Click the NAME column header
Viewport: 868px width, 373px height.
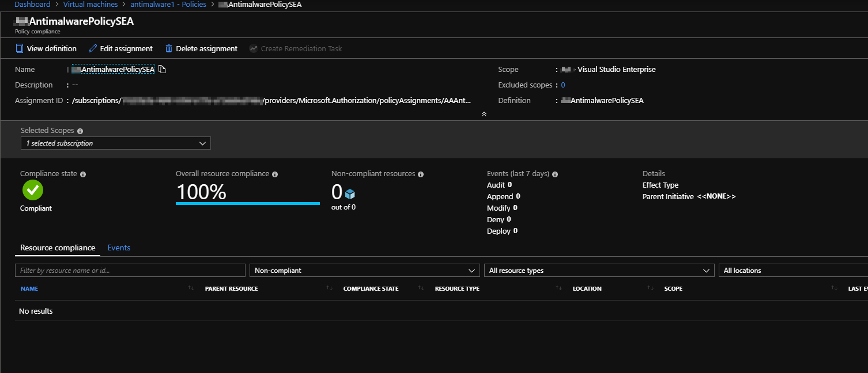coord(29,288)
